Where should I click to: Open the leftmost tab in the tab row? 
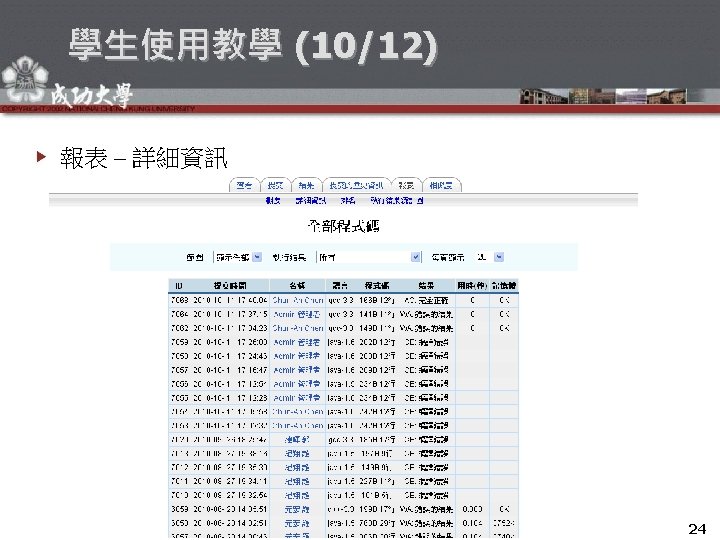pyautogui.click(x=244, y=186)
